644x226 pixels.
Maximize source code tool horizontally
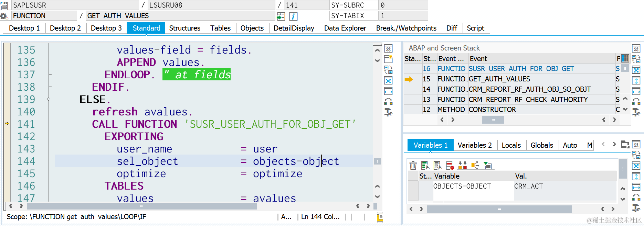coord(388,91)
